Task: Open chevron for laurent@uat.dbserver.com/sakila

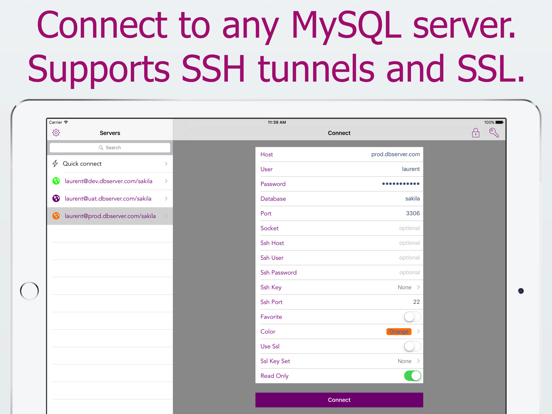Action: point(166,199)
